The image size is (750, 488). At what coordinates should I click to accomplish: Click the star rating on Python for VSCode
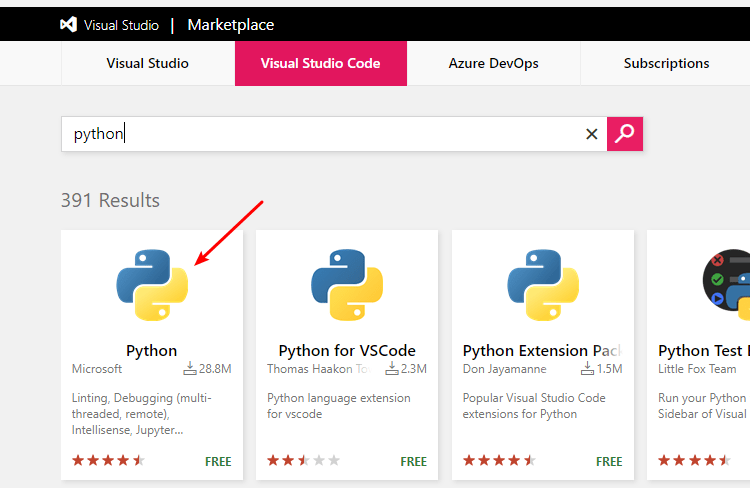pyautogui.click(x=304, y=460)
